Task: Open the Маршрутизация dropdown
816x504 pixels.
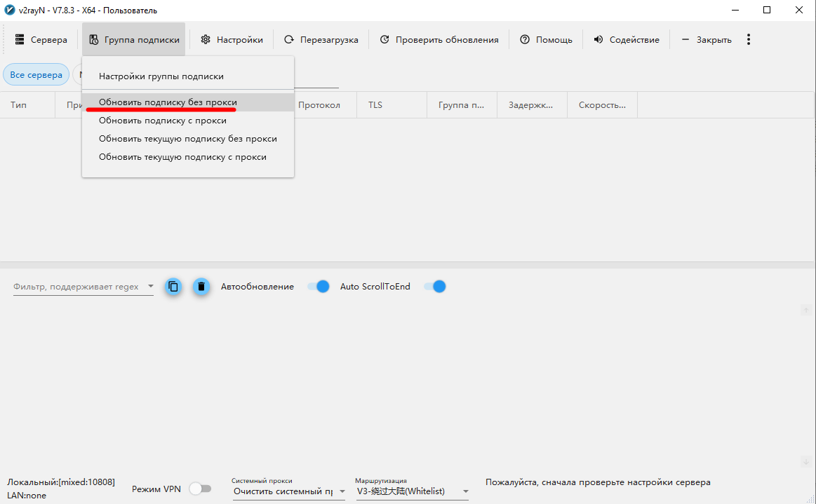Action: pyautogui.click(x=413, y=491)
